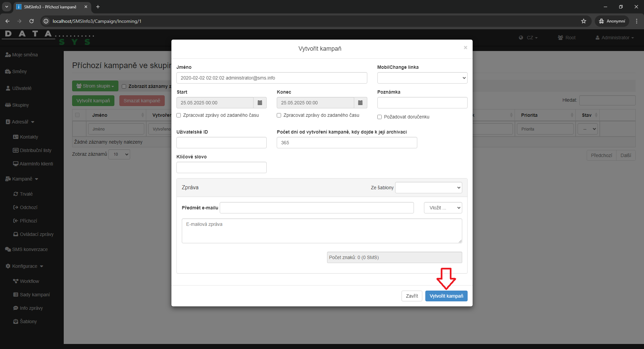The height and width of the screenshot is (349, 644).
Task: Open the new tab plus button
Action: (x=98, y=7)
